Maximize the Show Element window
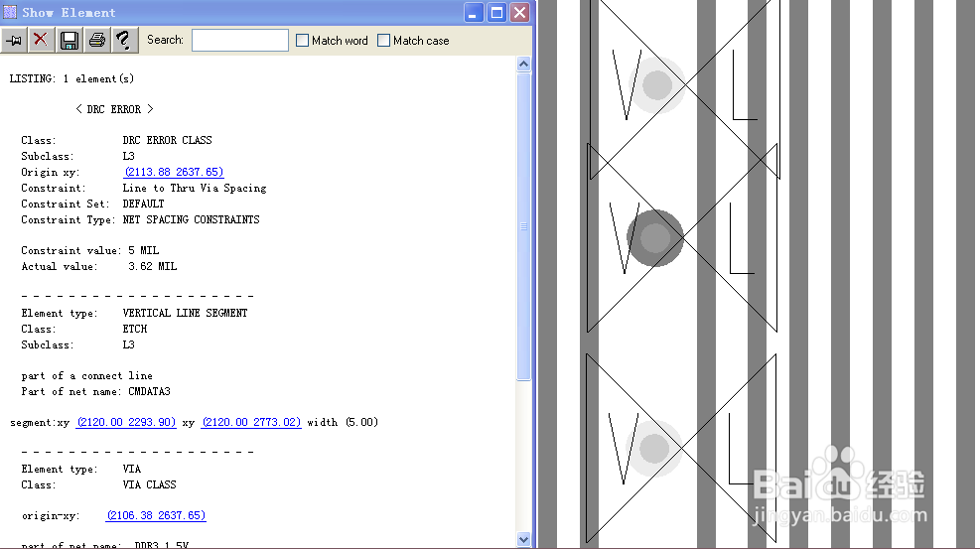Screen dimensions: 980x549 pyautogui.click(x=496, y=13)
